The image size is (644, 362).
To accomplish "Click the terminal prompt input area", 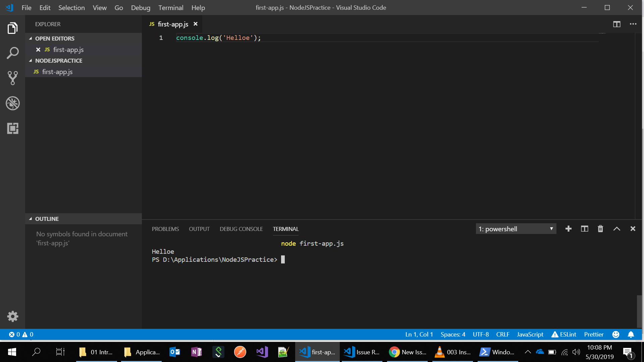I will [282, 259].
